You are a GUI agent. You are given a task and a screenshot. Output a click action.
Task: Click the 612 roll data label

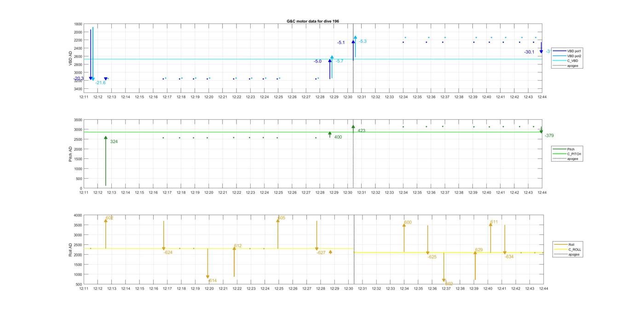(x=238, y=246)
